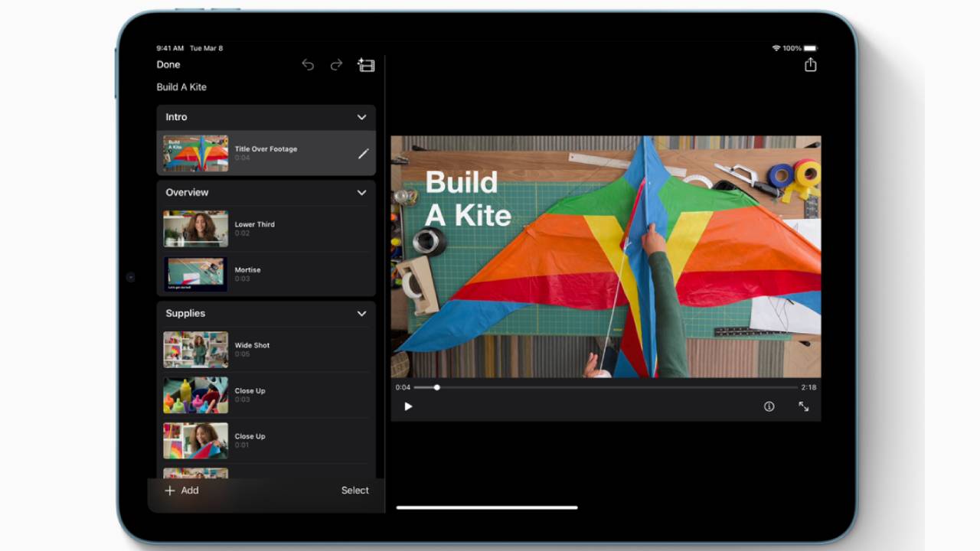The height and width of the screenshot is (551, 980).
Task: Select the 0:01 Close Up clip thumbnail
Action: [196, 440]
